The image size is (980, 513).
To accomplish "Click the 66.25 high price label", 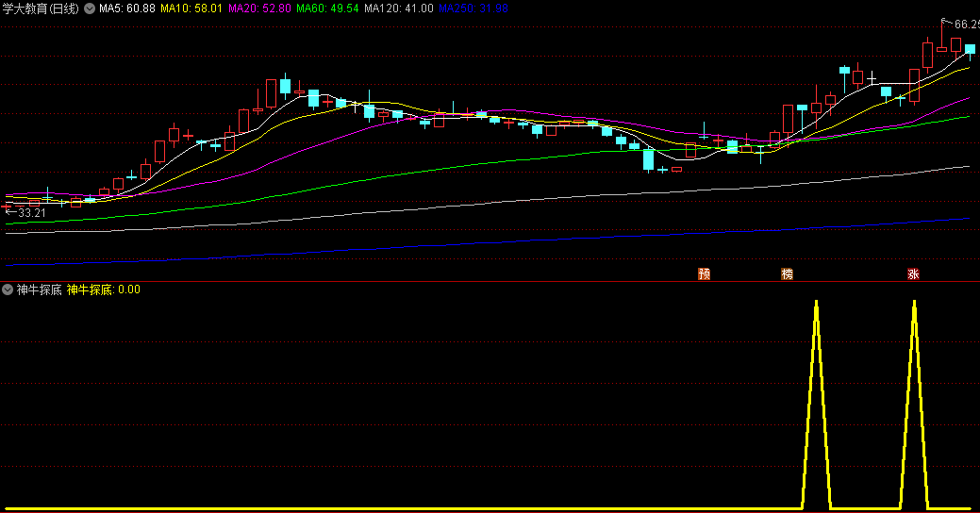I will [966, 25].
